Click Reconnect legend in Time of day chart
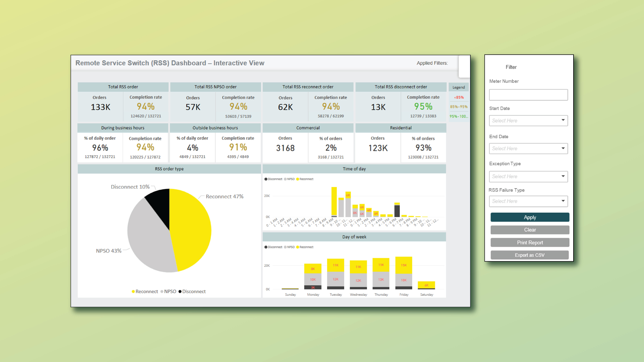Screen dimensions: 644x362 pyautogui.click(x=305, y=179)
